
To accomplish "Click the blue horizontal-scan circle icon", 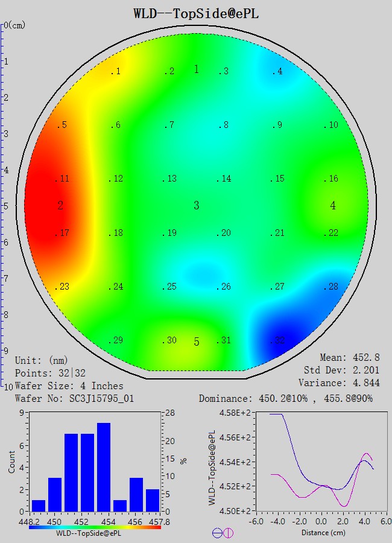I will click(x=217, y=533).
